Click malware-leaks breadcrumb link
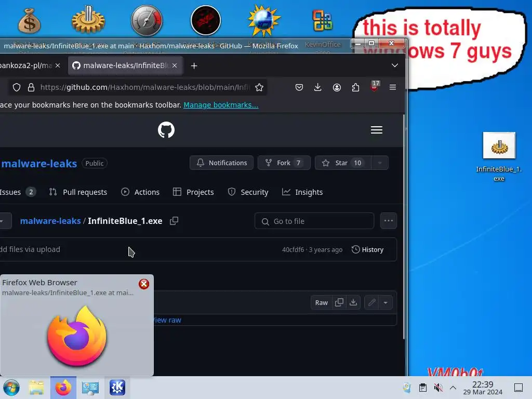 [x=50, y=221]
